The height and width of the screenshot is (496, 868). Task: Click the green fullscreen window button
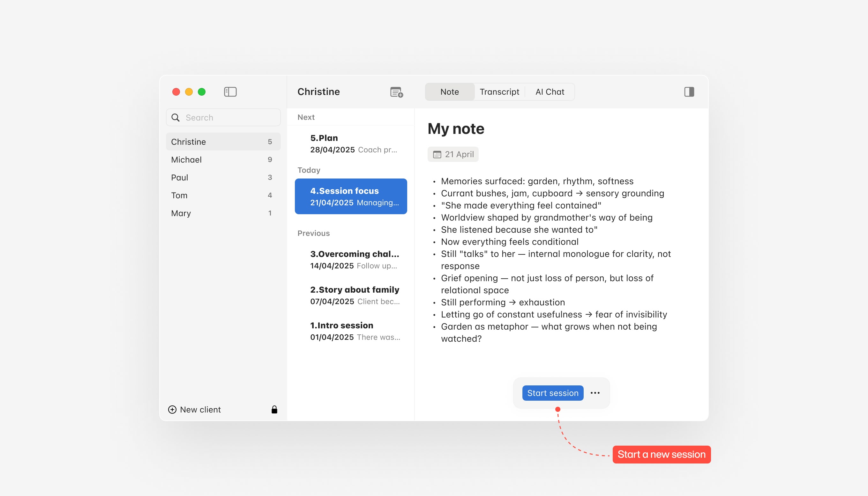tap(201, 91)
